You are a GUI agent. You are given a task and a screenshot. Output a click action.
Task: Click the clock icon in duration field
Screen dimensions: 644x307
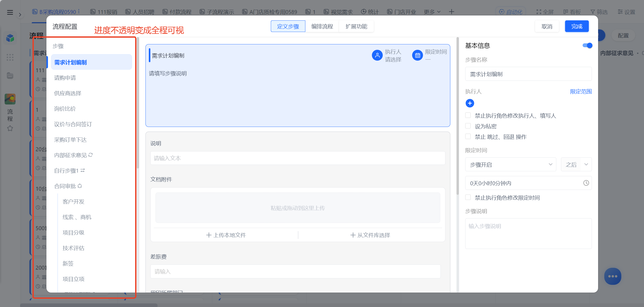(586, 183)
